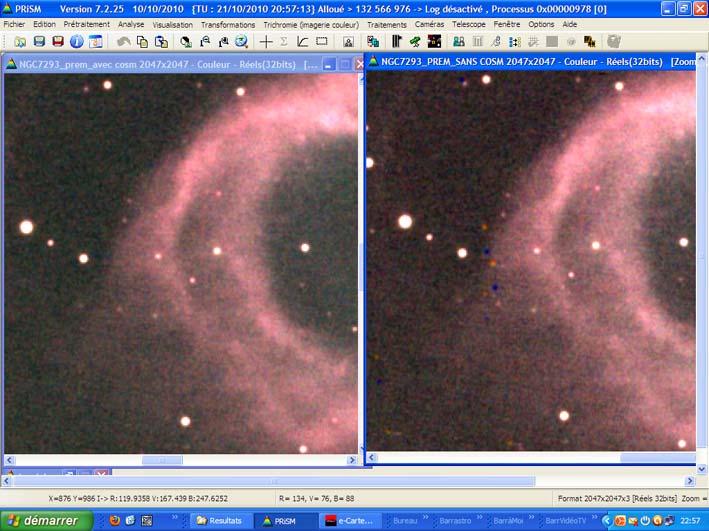The height and width of the screenshot is (531, 709).
Task: Open the blue information icon
Action: (x=76, y=42)
